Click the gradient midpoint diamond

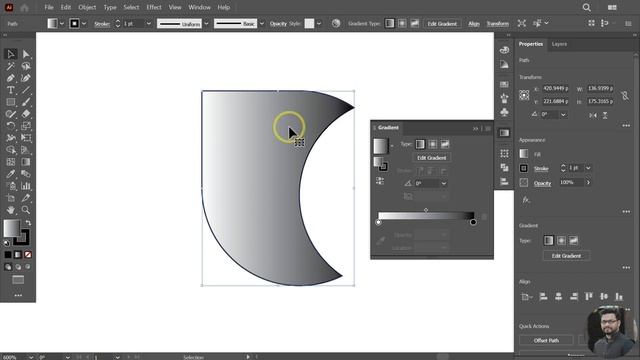pyautogui.click(x=426, y=210)
